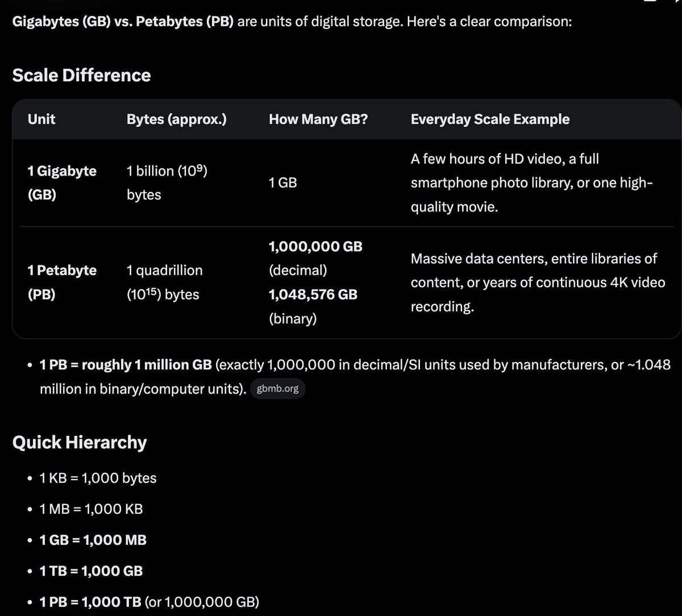Select the 'Quick Hierarchy' heading
Screen dimensions: 682x616
(80, 442)
